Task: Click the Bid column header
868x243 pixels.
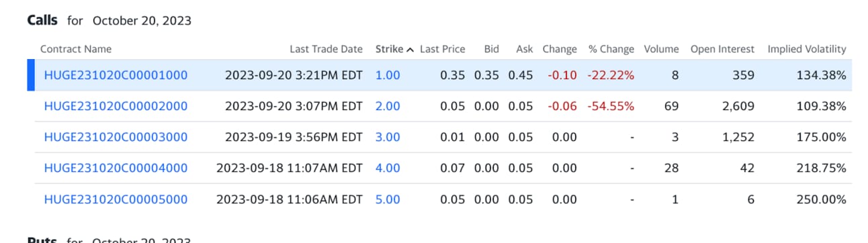Action: 492,49
